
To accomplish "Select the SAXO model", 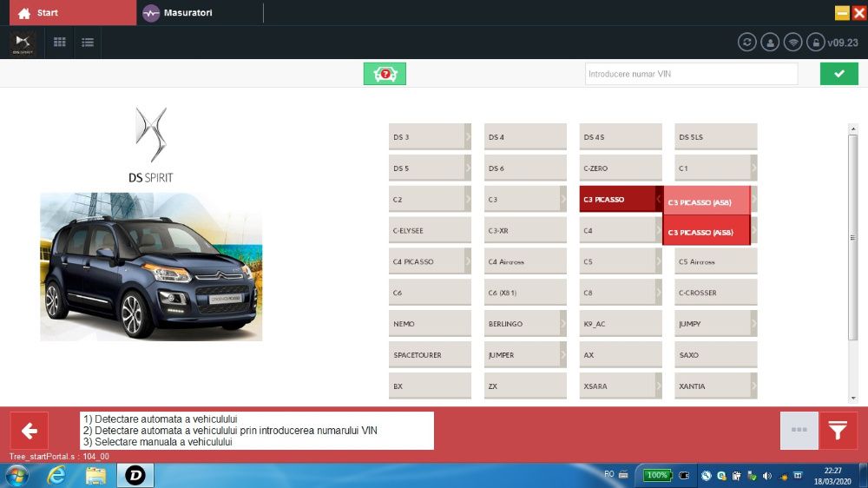I will point(716,355).
